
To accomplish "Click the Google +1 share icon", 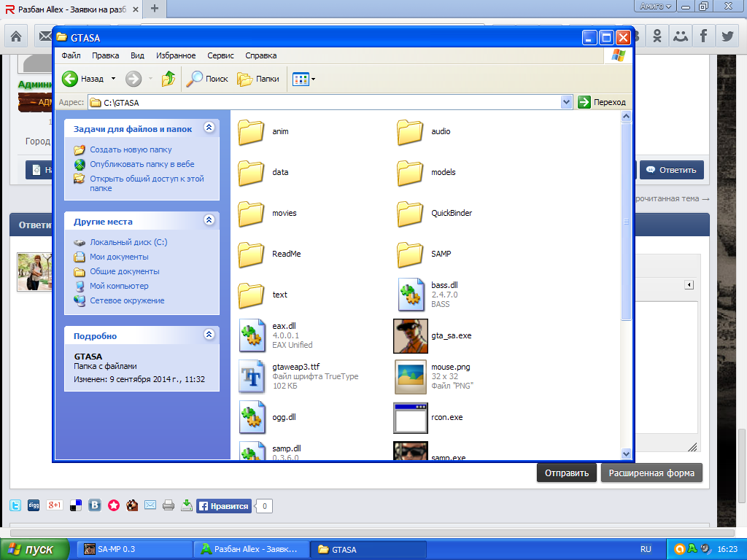I will tap(54, 505).
